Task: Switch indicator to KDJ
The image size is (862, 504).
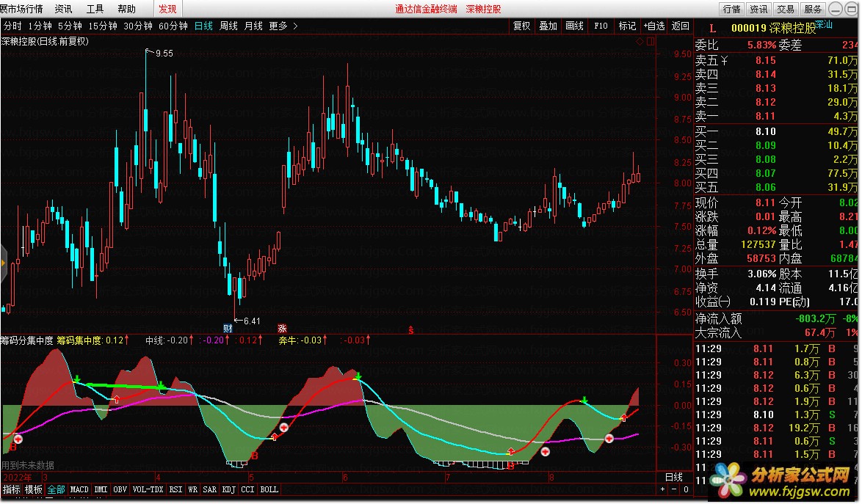Action: click(x=228, y=489)
